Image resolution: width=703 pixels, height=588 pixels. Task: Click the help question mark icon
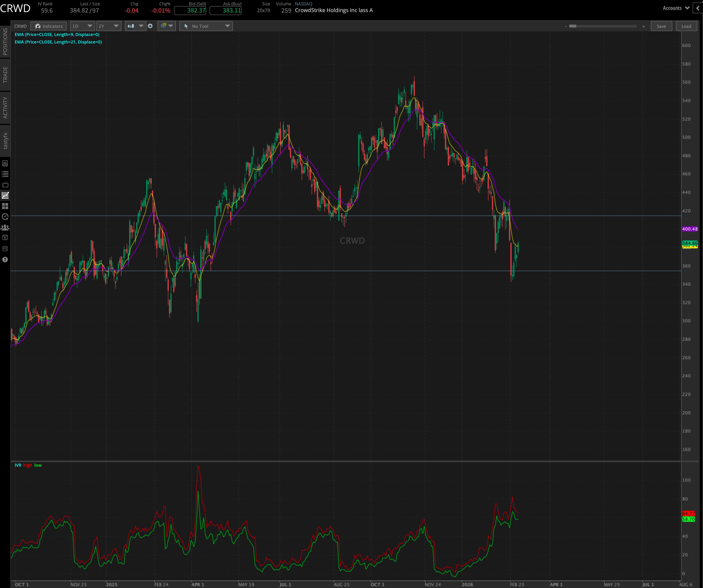[5, 259]
